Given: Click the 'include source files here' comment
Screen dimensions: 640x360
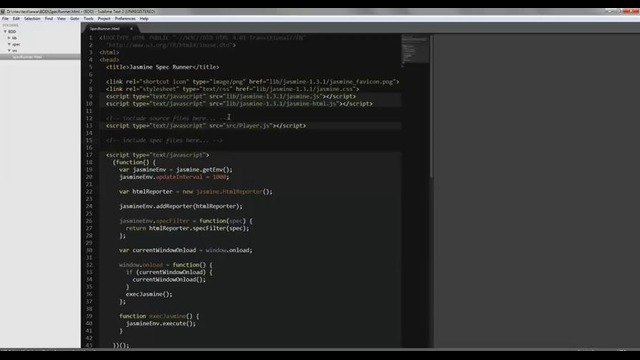Looking at the screenshot, I should [167, 118].
